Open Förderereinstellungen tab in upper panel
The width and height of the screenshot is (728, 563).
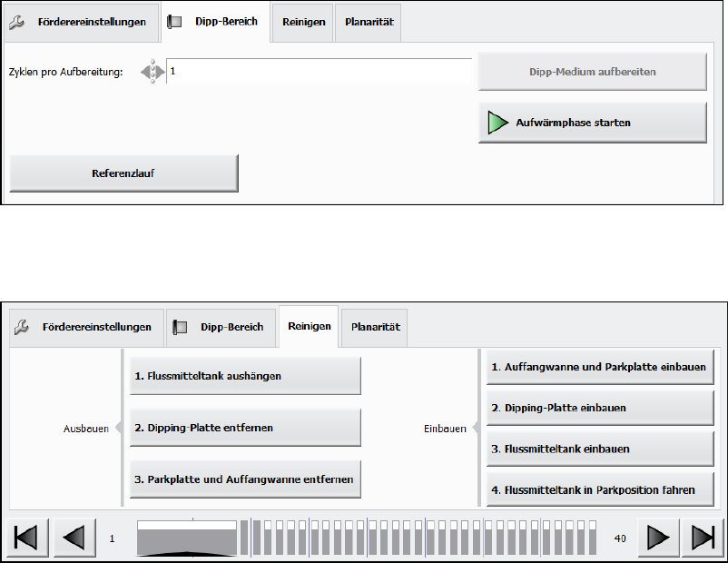click(80, 23)
